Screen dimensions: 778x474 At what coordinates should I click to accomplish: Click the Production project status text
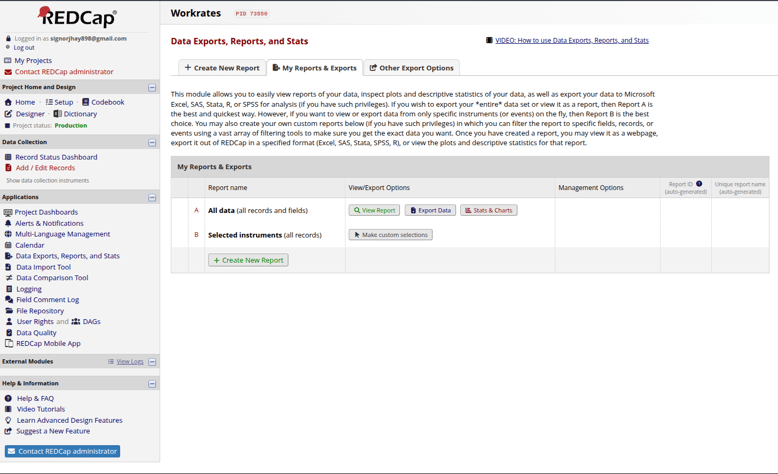pos(71,126)
